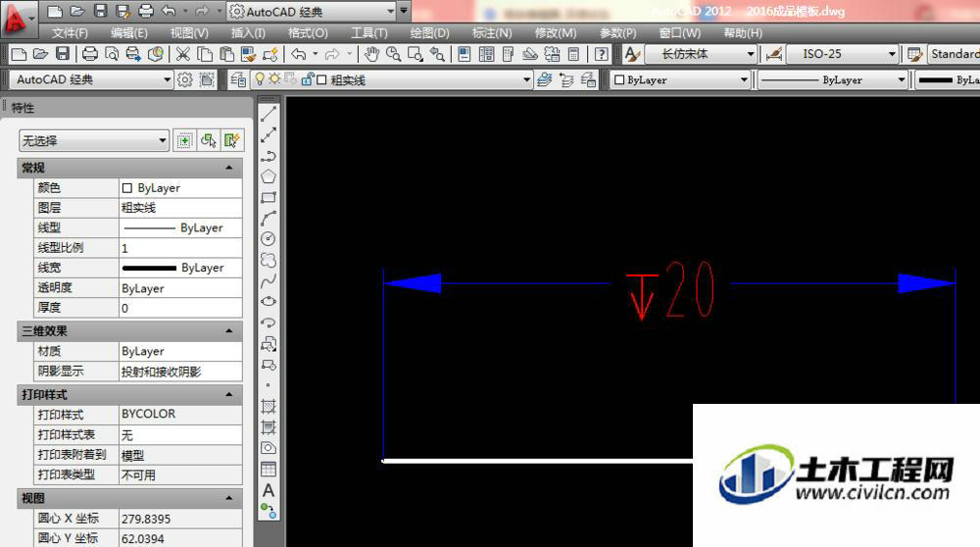Select the Circle tool
Image resolution: width=980 pixels, height=547 pixels.
(x=269, y=239)
